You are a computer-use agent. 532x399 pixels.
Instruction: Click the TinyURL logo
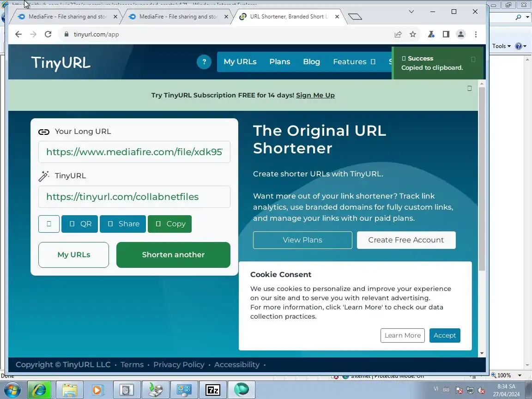(61, 63)
